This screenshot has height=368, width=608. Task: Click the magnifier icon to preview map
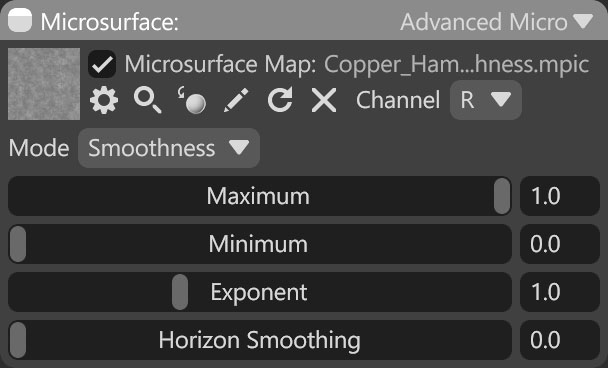pyautogui.click(x=147, y=100)
